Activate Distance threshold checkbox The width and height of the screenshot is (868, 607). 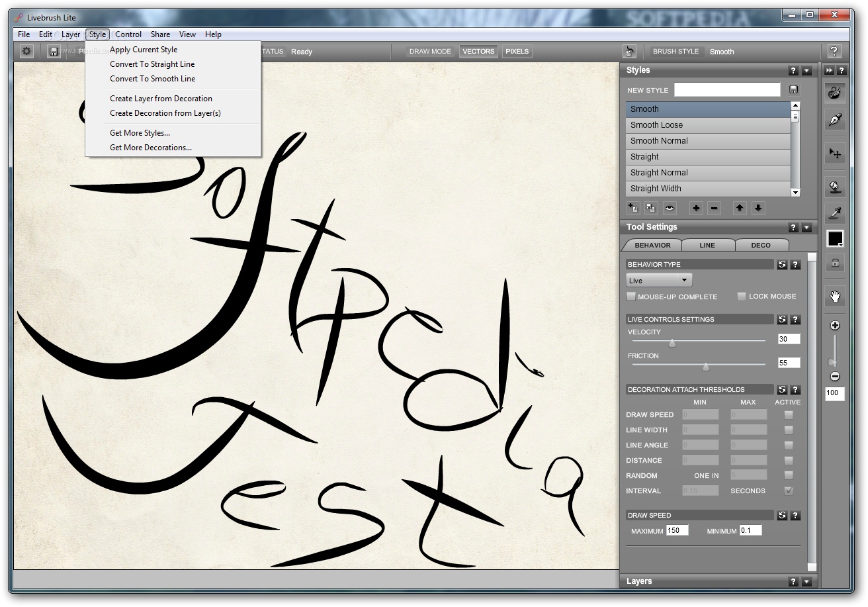pos(788,461)
